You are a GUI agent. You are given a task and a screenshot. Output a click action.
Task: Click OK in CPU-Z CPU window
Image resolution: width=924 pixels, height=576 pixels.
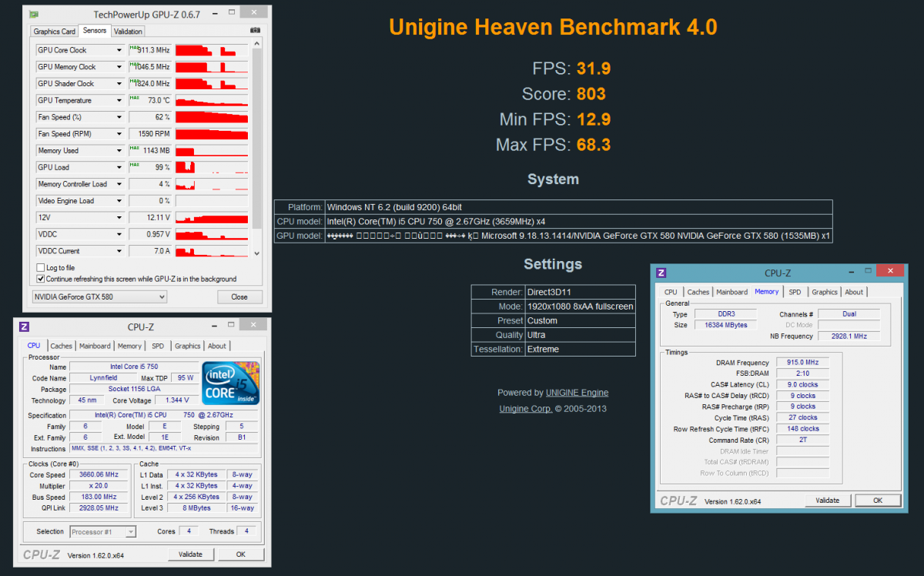[x=240, y=554]
